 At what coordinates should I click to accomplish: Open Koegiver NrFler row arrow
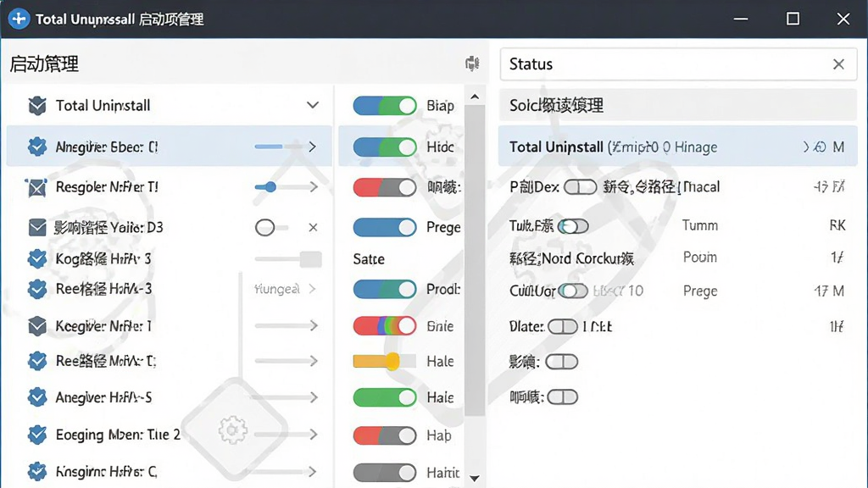[314, 326]
